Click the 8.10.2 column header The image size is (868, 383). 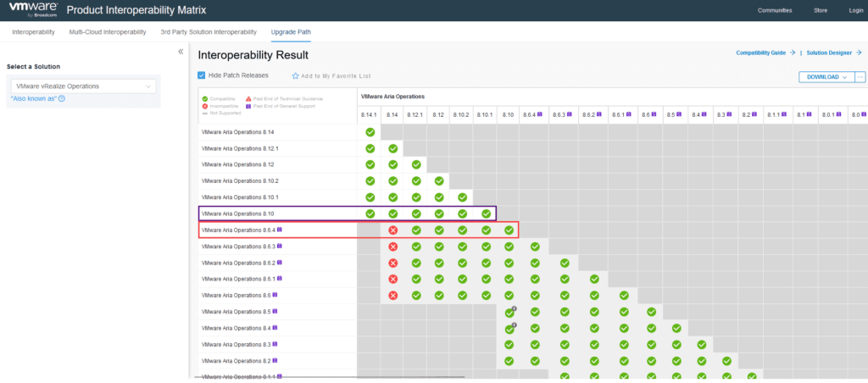coord(461,114)
